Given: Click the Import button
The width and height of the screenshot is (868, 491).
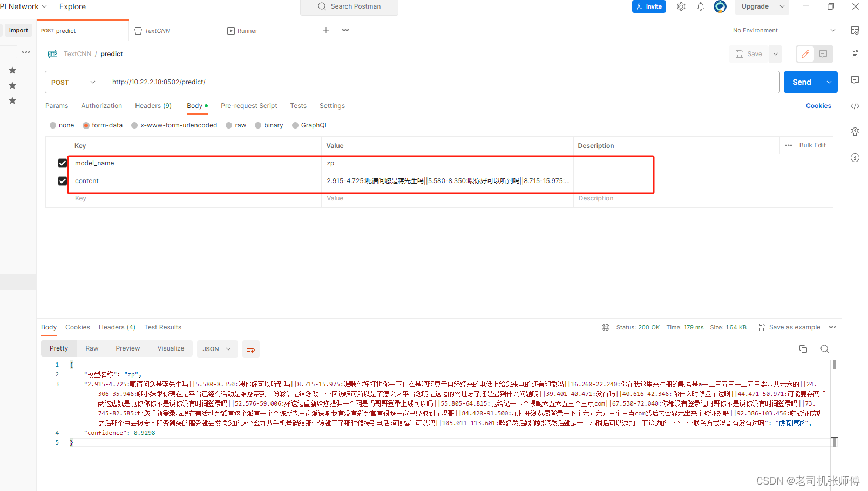Looking at the screenshot, I should coord(18,30).
